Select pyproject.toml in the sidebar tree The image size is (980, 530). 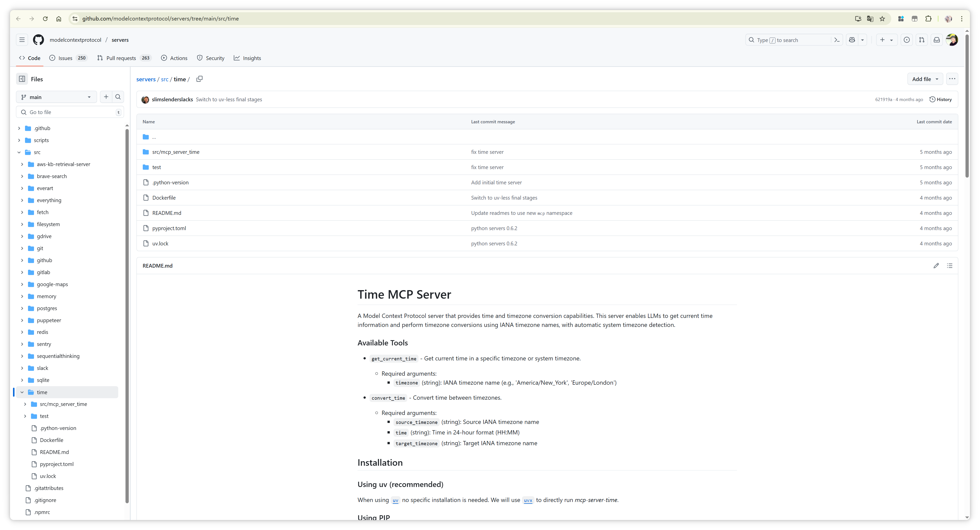point(57,464)
